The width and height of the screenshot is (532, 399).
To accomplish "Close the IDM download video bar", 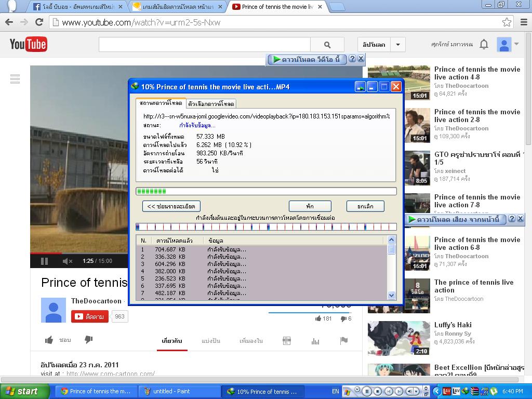I will tap(361, 59).
